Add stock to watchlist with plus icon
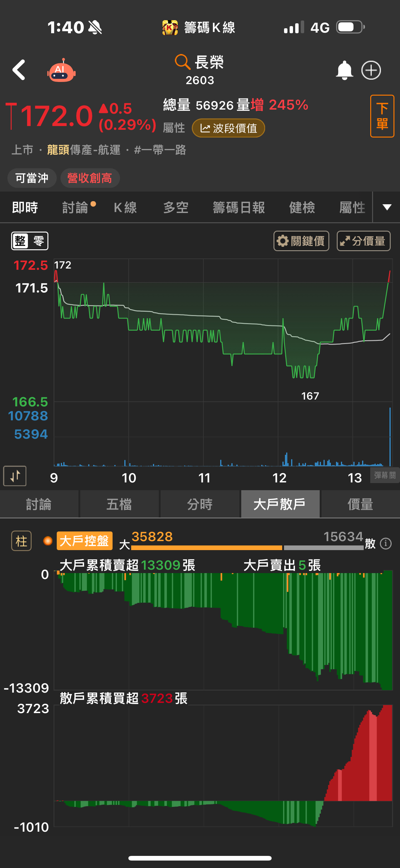Viewport: 400px width, 868px height. click(x=371, y=70)
